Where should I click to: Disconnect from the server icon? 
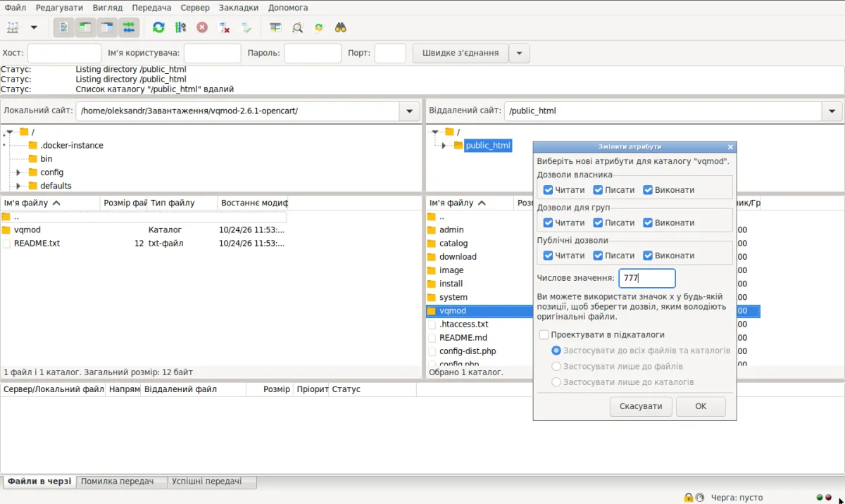[224, 27]
